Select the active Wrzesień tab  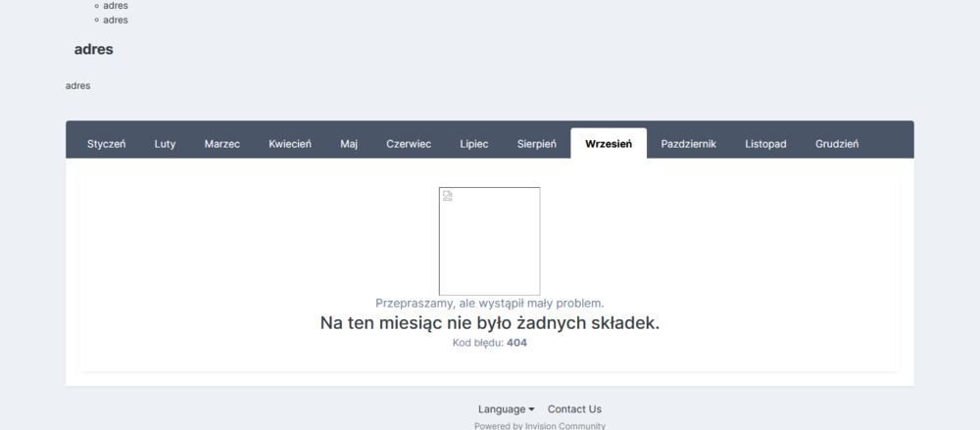609,144
